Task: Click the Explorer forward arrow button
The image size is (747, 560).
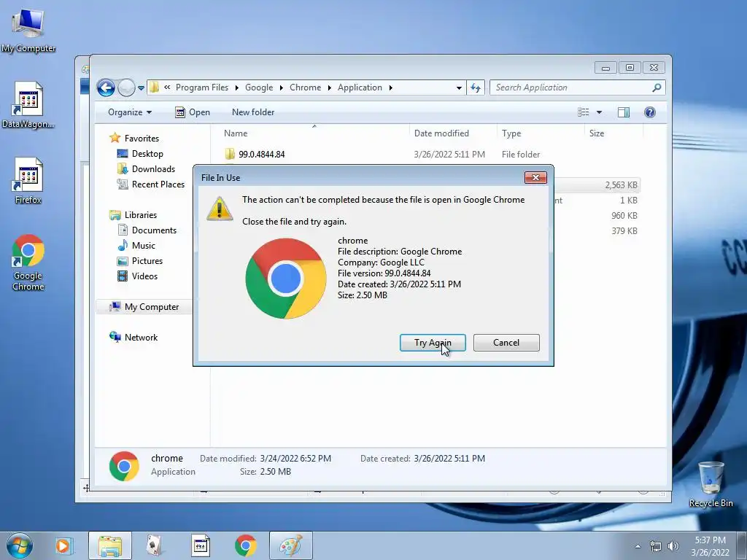Action: (126, 87)
